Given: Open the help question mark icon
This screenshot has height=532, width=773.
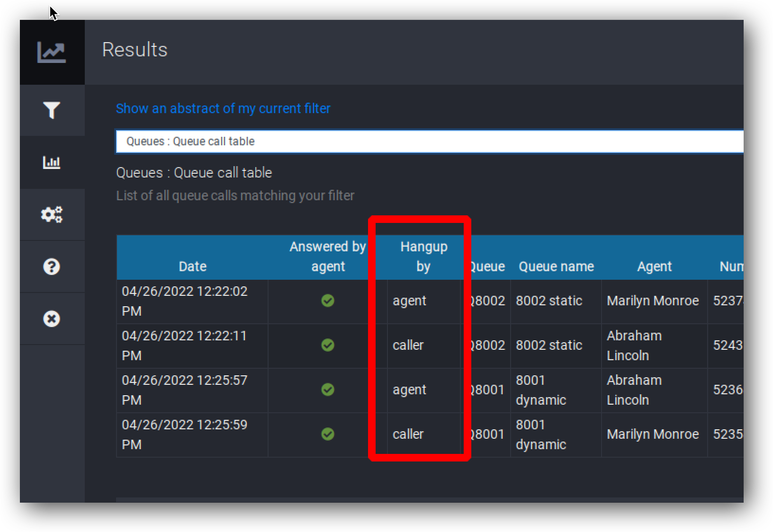Looking at the screenshot, I should tap(52, 266).
